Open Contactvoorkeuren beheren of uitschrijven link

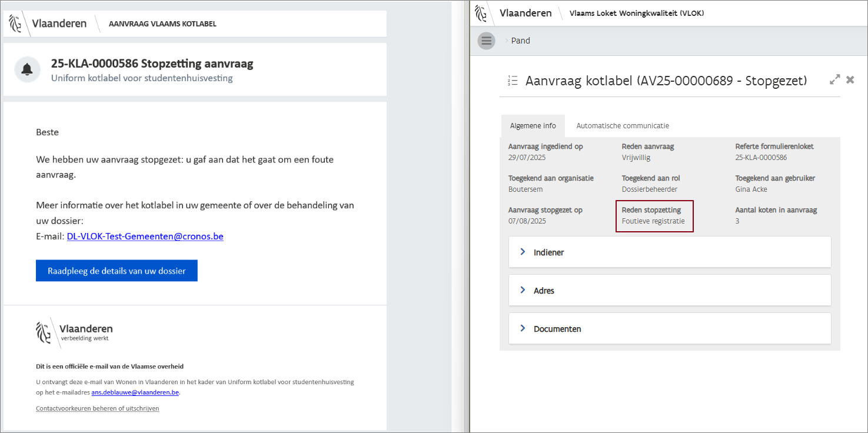pos(98,408)
